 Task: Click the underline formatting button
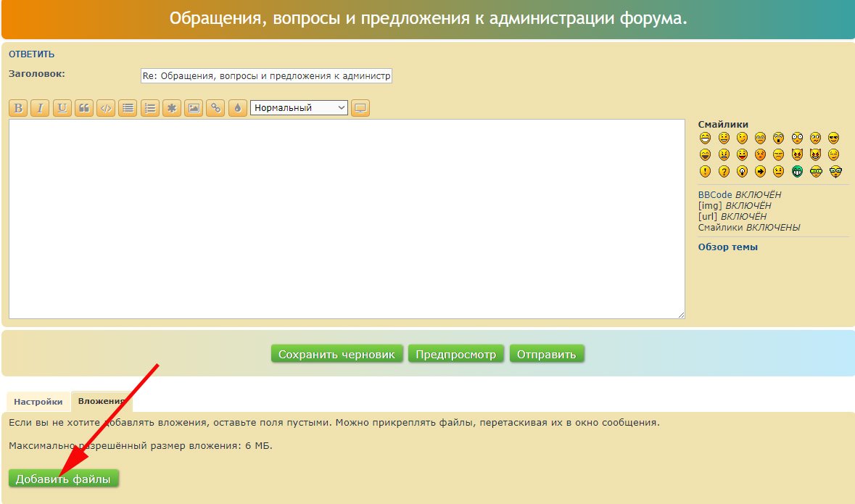point(62,108)
